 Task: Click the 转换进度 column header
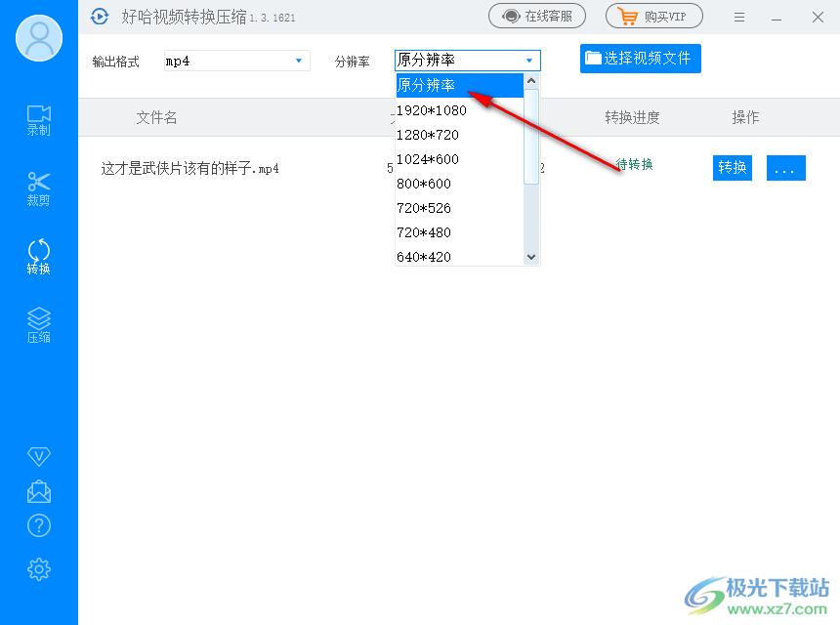632,117
